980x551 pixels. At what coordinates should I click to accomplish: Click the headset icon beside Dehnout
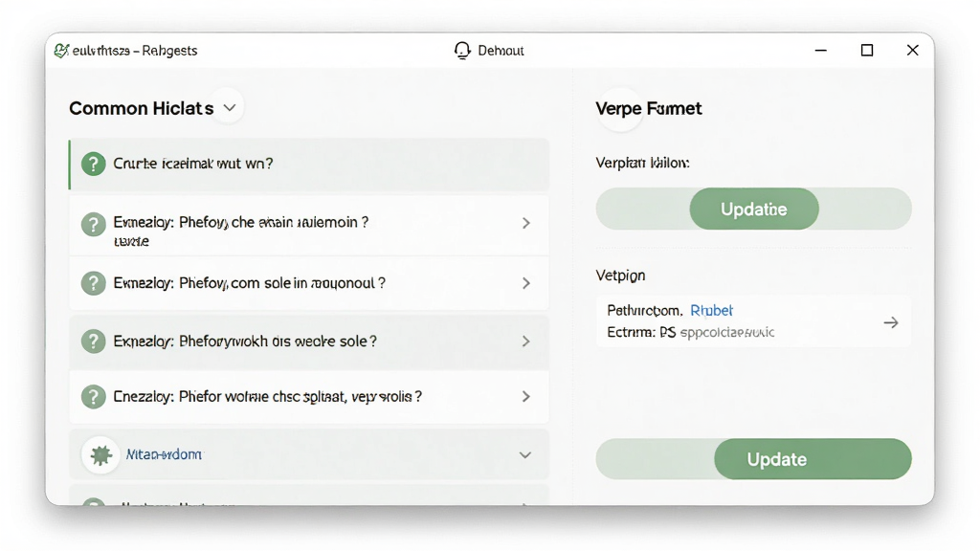[462, 51]
